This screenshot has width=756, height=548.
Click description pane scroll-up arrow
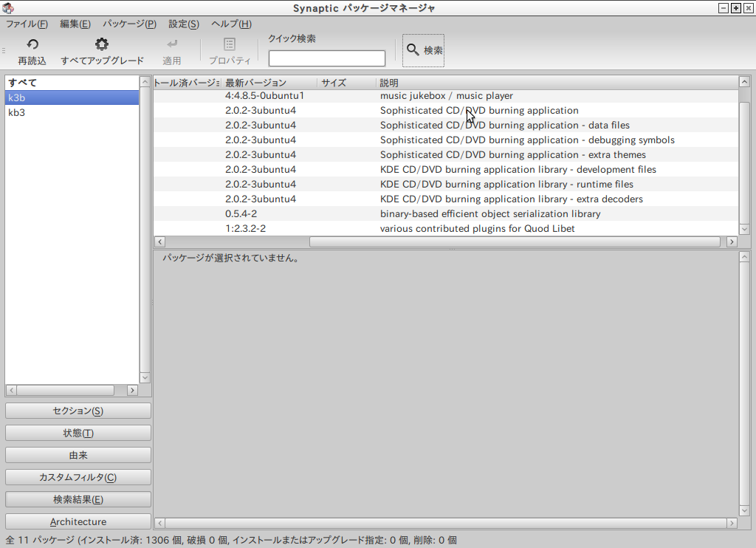(744, 257)
